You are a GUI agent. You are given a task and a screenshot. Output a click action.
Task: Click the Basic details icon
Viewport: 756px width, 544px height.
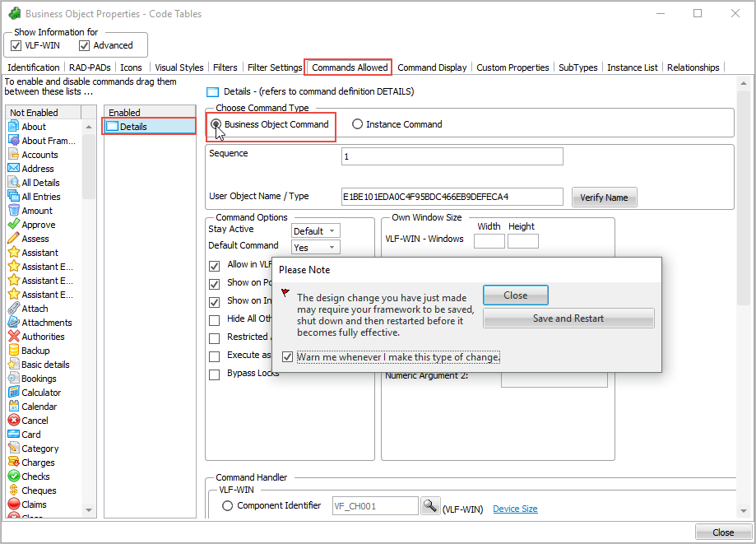tap(13, 364)
